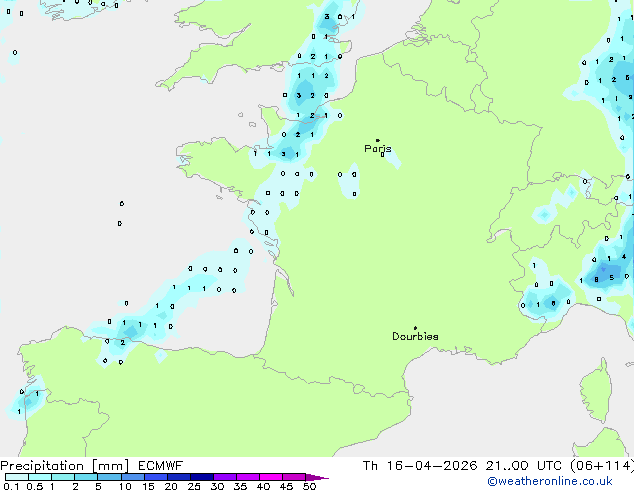Viewport: 634px width, 490px height.
Task: Pick the 0.1–0.5 mm palest legend swatch
Action: tap(17, 477)
